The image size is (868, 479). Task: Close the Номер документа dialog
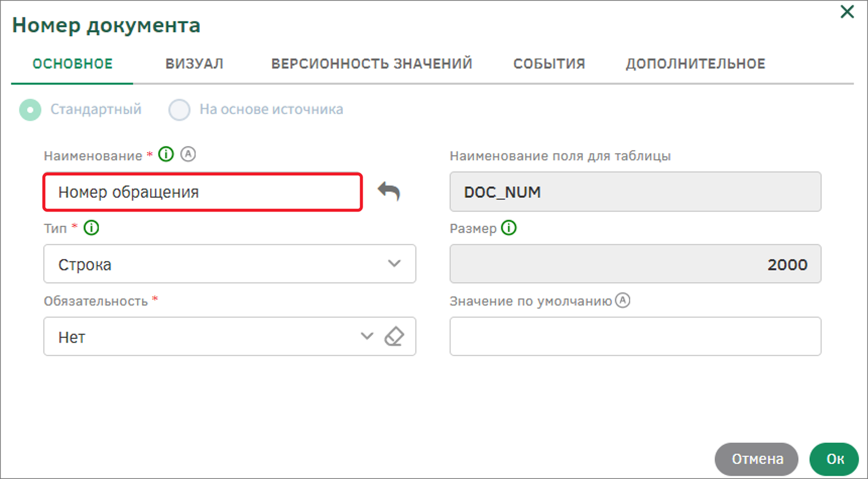847,12
